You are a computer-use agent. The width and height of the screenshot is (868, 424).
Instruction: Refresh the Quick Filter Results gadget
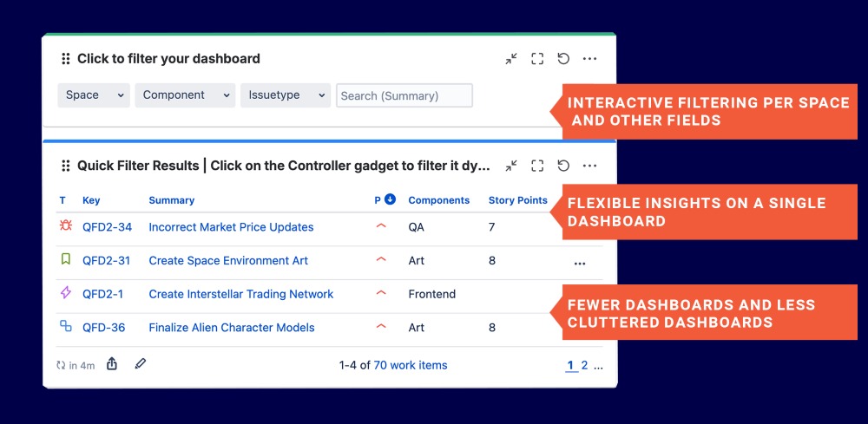point(563,166)
